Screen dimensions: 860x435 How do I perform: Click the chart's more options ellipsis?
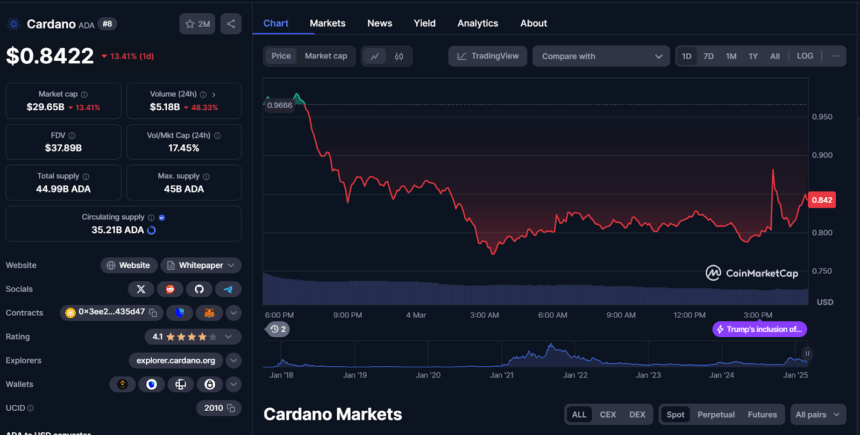coord(835,56)
